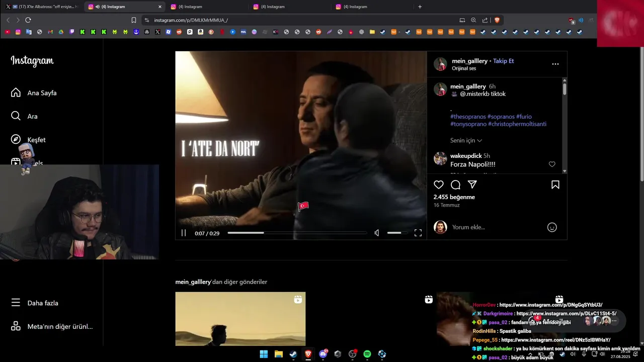Open Keşfet in Instagram sidebar

point(29,140)
